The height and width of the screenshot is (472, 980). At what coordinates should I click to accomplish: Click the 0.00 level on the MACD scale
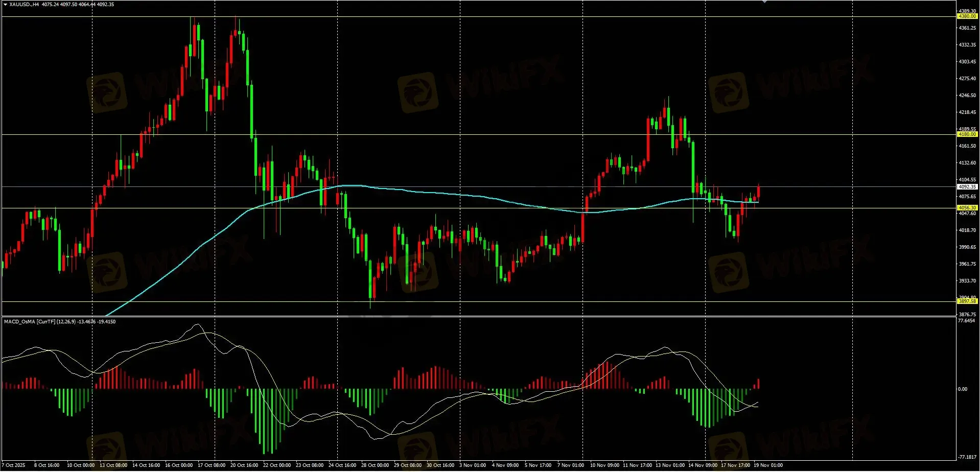click(x=963, y=389)
